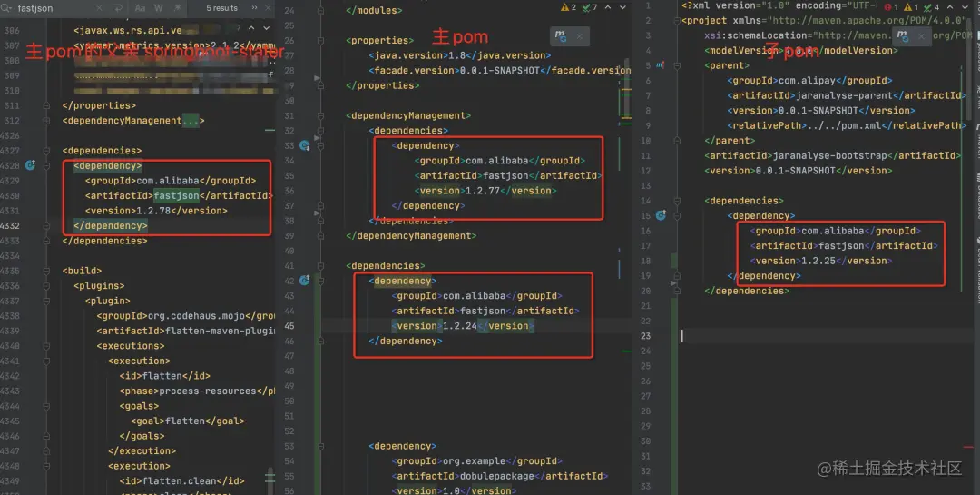Collapse dependency block at line 53 middle editor

pos(320,446)
